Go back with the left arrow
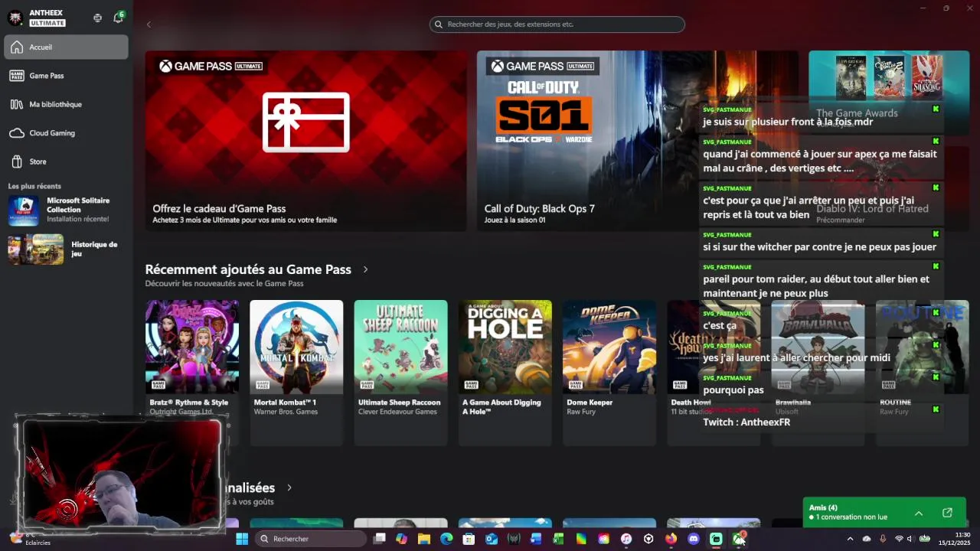The image size is (980, 551). click(x=149, y=24)
